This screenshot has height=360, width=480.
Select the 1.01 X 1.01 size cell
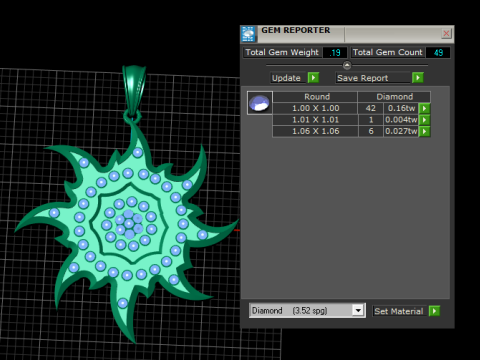[315, 120]
